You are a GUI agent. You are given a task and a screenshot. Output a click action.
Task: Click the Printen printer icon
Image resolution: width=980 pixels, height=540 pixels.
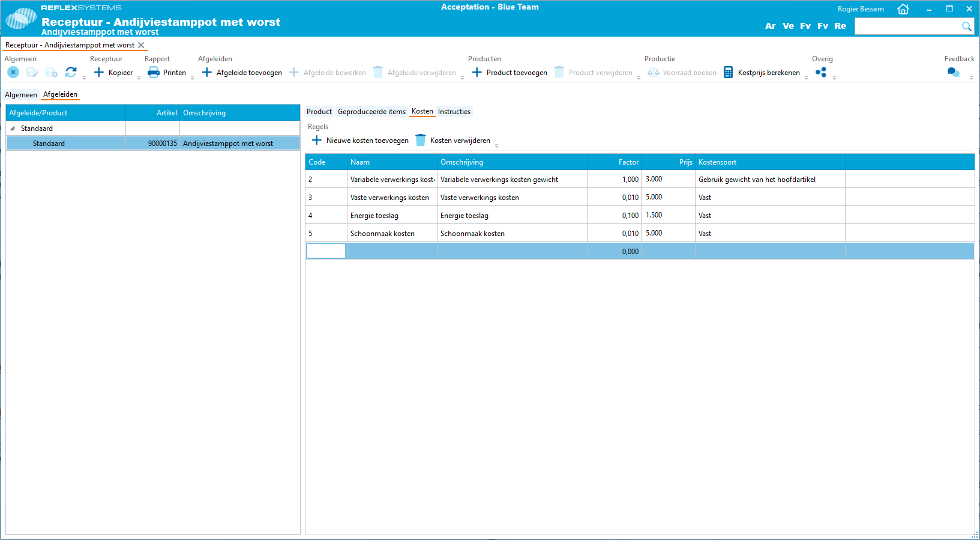tap(154, 73)
